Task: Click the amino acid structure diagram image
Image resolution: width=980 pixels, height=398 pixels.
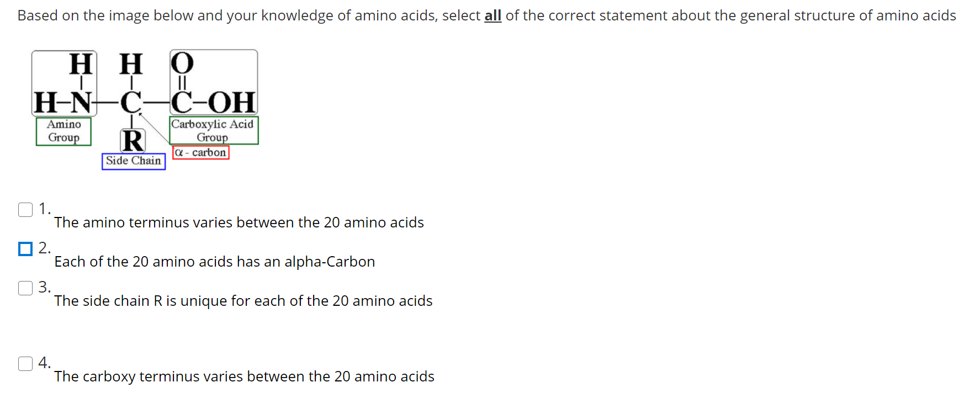Action: [144, 108]
